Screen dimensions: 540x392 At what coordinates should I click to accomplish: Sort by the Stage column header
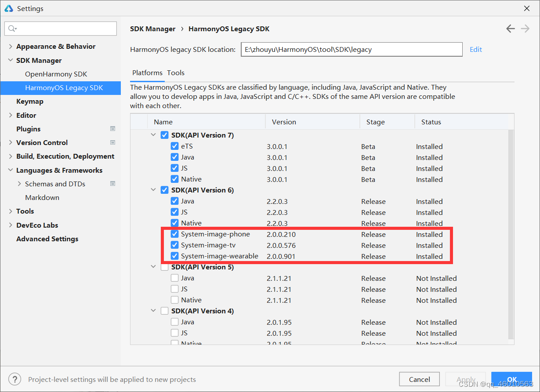point(387,122)
